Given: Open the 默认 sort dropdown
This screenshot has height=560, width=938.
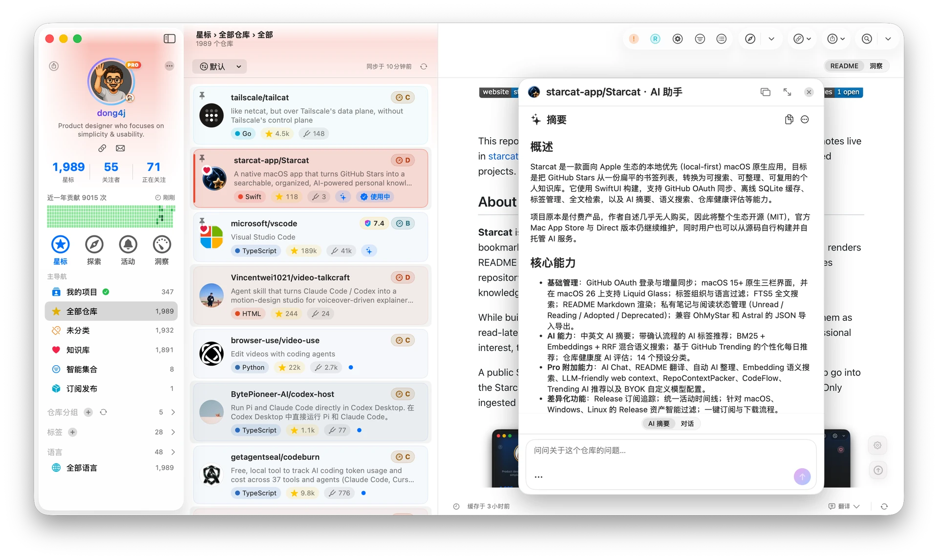Looking at the screenshot, I should (219, 66).
